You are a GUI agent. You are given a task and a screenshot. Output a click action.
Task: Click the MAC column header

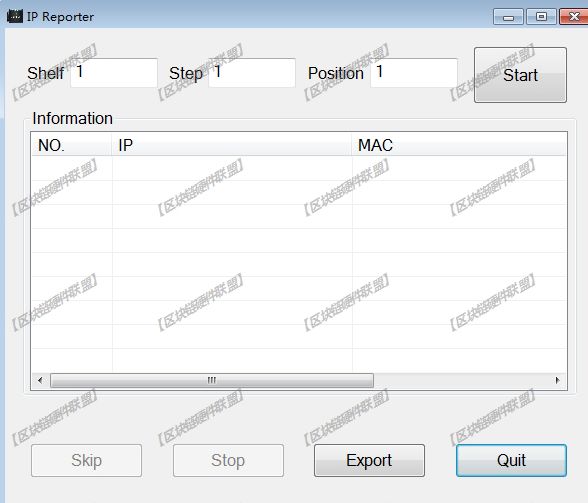point(459,145)
